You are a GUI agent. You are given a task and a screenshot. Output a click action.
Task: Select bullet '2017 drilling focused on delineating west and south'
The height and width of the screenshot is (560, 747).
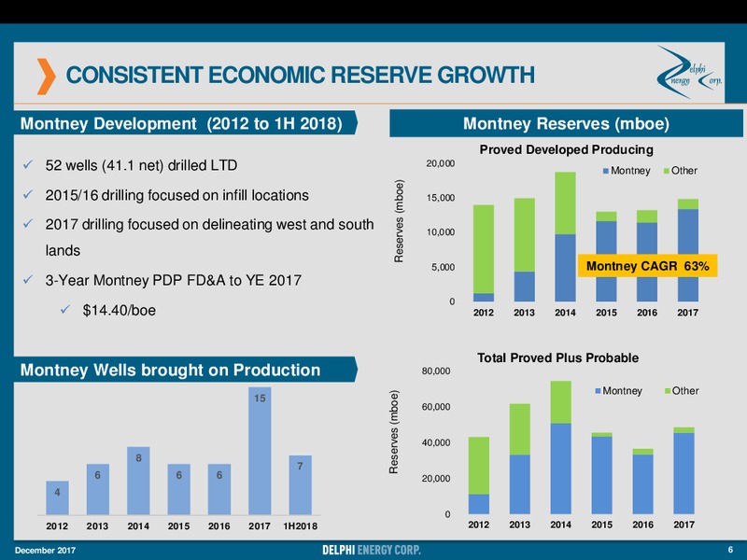tap(209, 224)
